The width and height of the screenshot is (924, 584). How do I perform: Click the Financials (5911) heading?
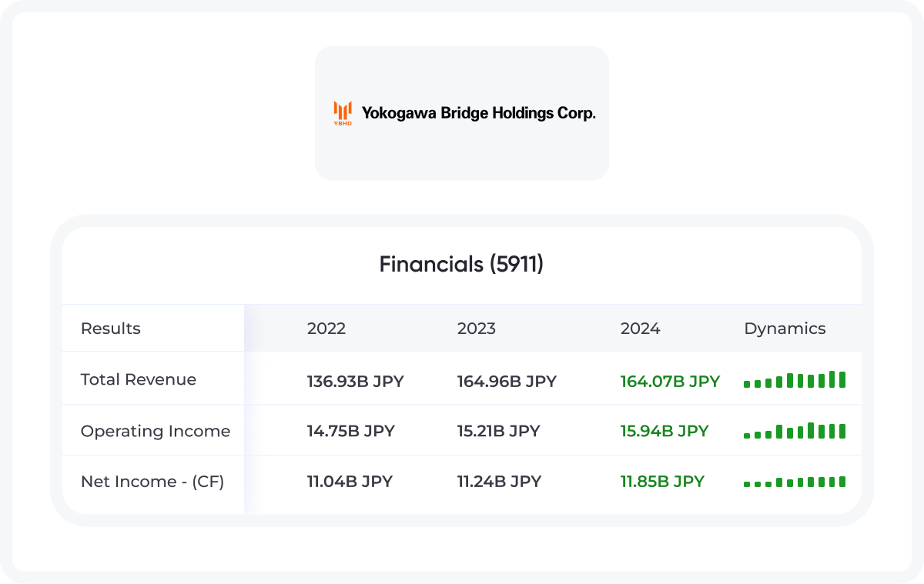pos(461,265)
